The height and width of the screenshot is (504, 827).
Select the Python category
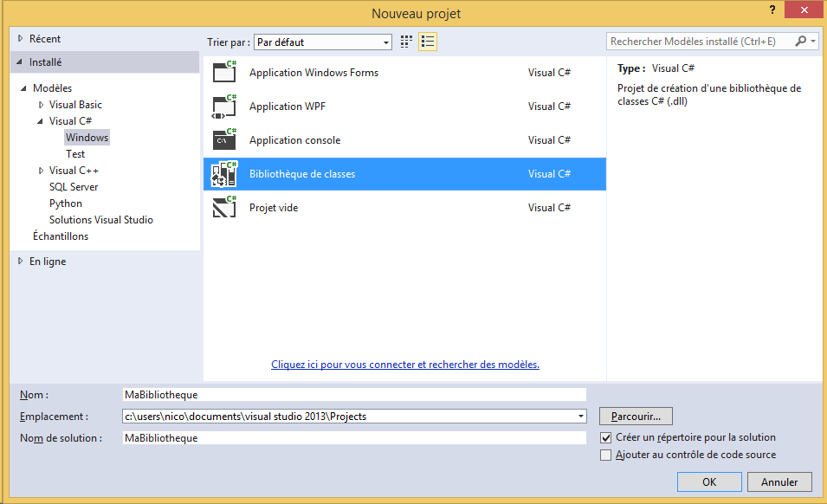pos(66,204)
